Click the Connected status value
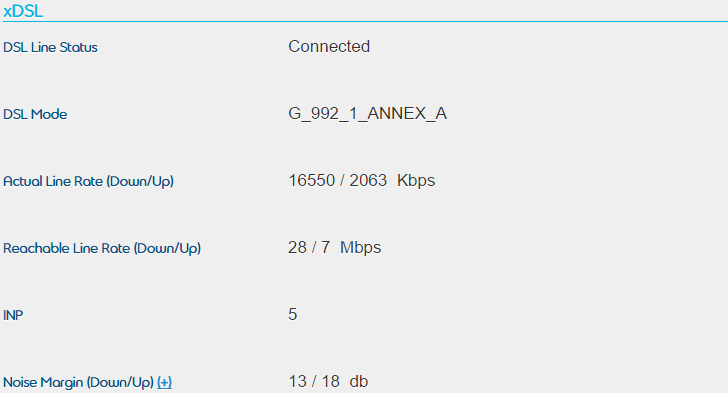 pyautogui.click(x=329, y=46)
